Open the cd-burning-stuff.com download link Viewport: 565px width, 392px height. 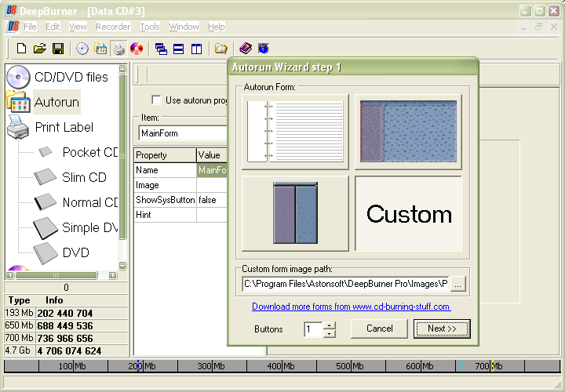(x=352, y=307)
